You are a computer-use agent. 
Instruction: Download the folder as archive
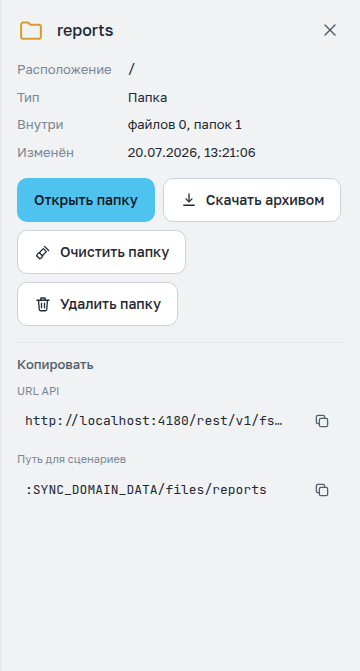(252, 200)
